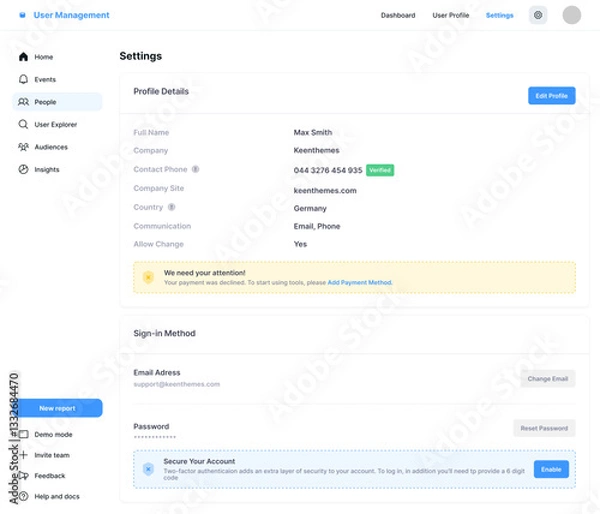Click the Secure Your Account title
Image resolution: width=600 pixels, height=514 pixels.
click(x=199, y=461)
